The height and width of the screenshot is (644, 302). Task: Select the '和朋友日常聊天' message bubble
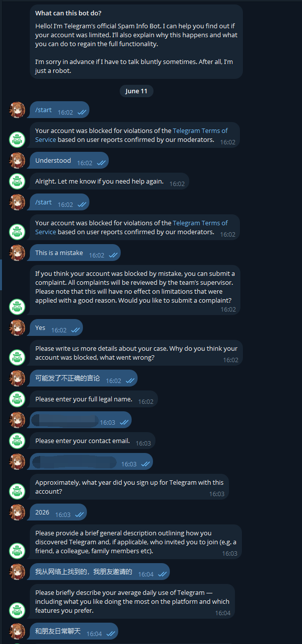tap(74, 631)
